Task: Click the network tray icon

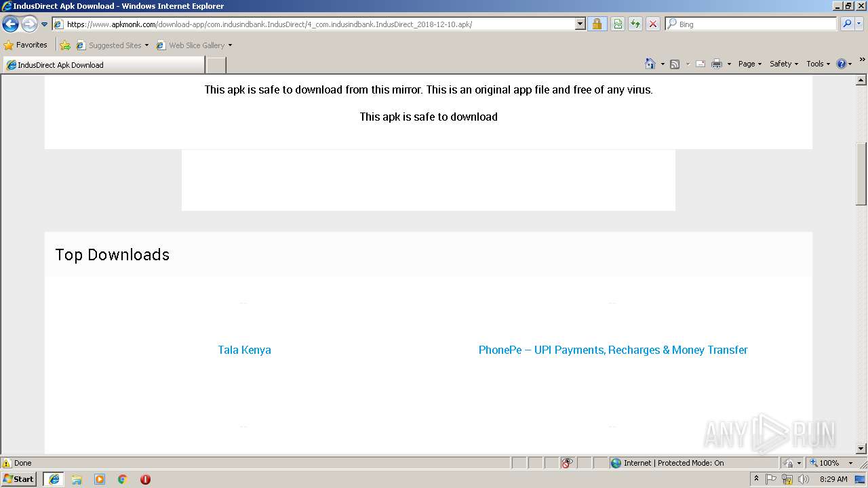Action: (x=787, y=479)
